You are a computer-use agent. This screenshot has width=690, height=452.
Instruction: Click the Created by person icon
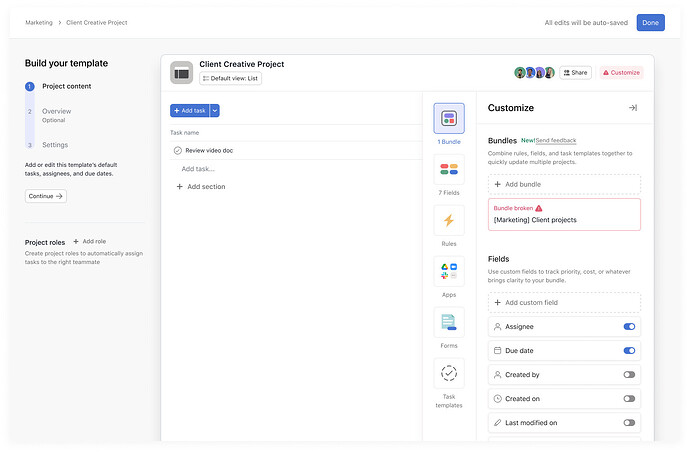coord(497,375)
